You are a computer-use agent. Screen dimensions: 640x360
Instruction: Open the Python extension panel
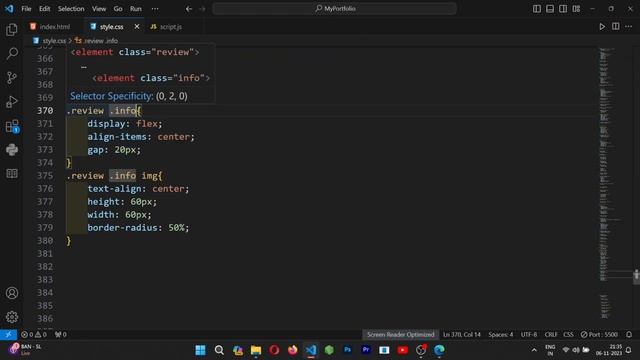[x=12, y=150]
